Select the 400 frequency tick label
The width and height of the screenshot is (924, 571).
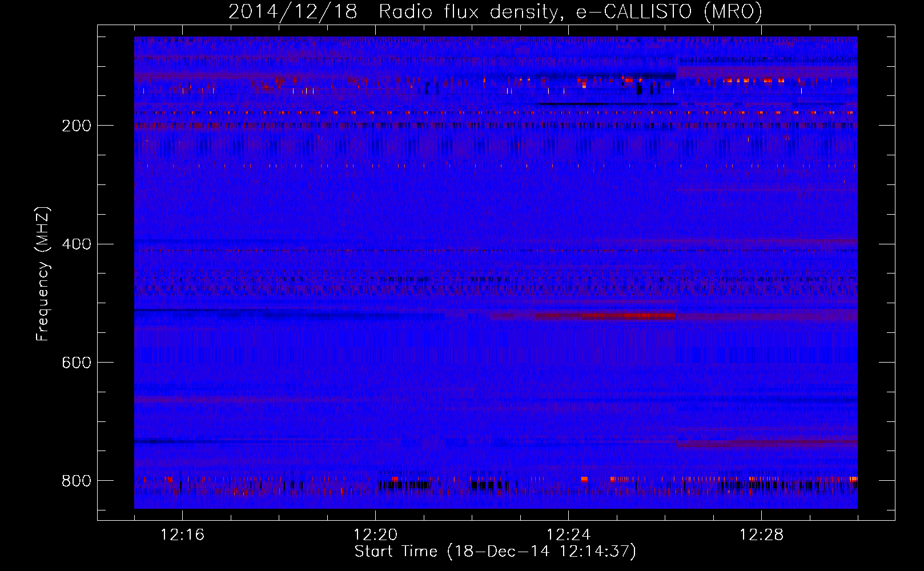(x=76, y=244)
